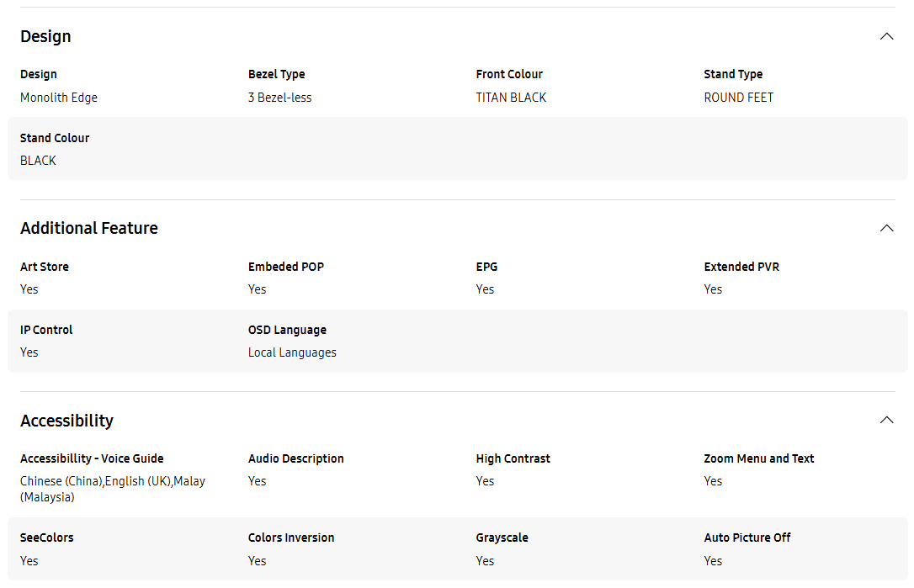The width and height of the screenshot is (914, 588).
Task: Select the Bezel Type spec label
Action: [x=276, y=74]
